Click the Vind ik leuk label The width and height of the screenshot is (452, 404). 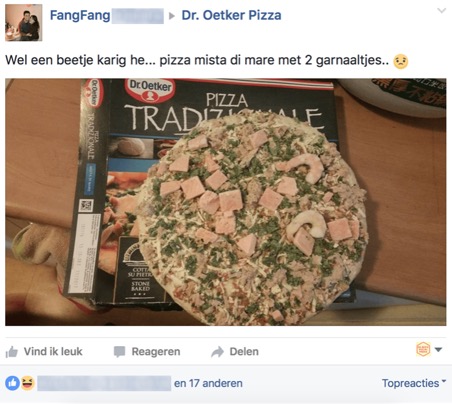point(53,352)
